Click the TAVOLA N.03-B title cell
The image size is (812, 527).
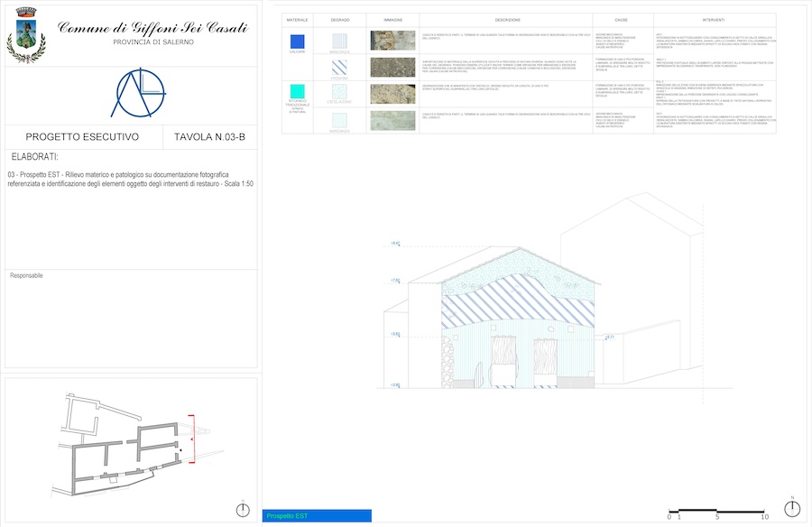point(208,137)
